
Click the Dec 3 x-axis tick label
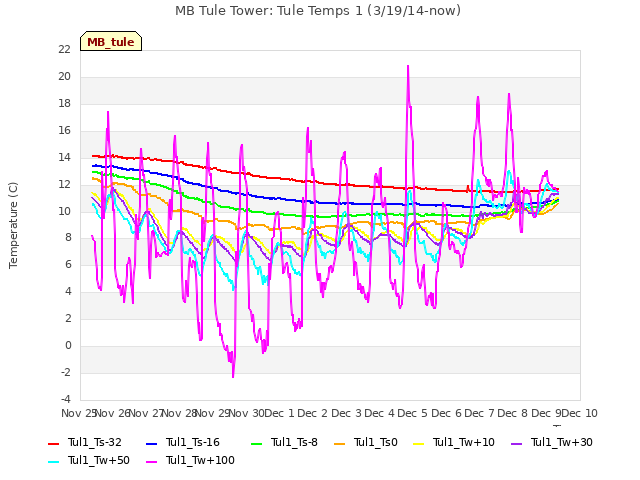[x=346, y=413]
